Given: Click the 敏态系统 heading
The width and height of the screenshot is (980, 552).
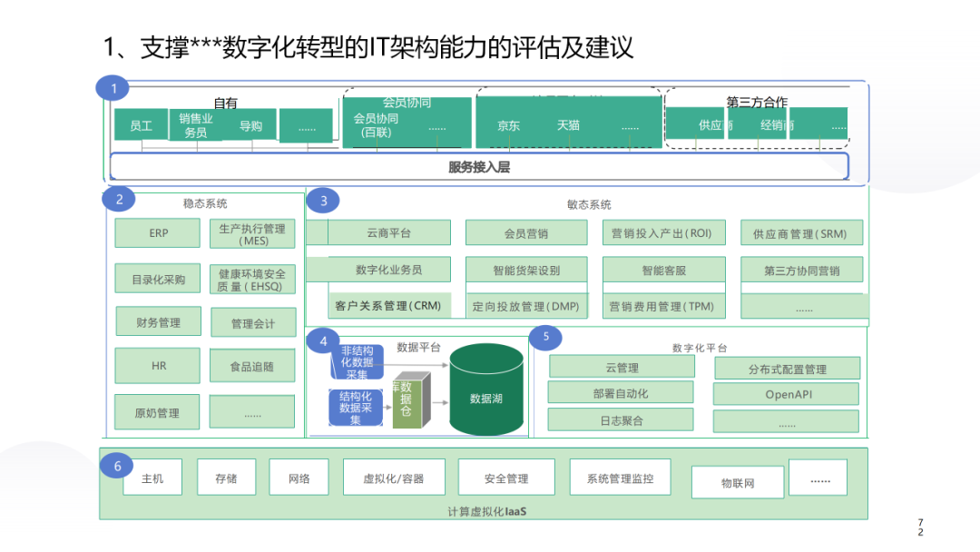Looking at the screenshot, I should (589, 204).
